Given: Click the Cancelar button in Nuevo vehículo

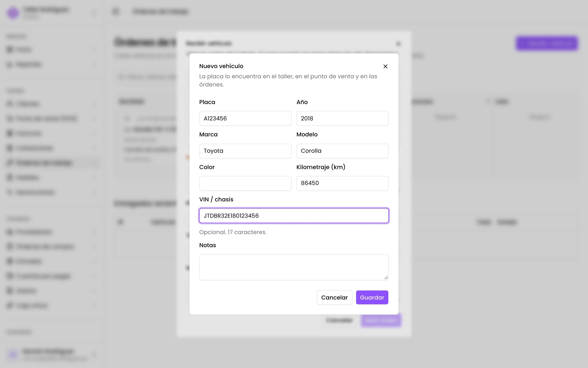Looking at the screenshot, I should pos(334,297).
